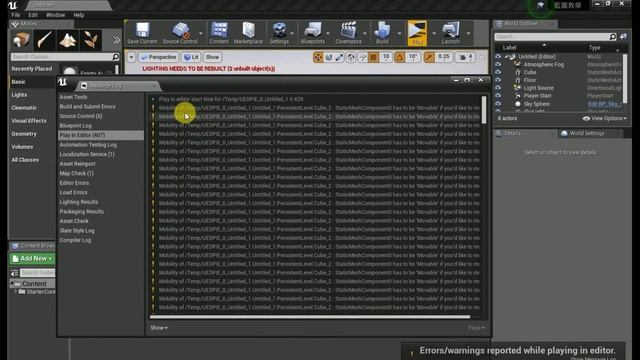Select the Foliage mode icon

pos(90,40)
